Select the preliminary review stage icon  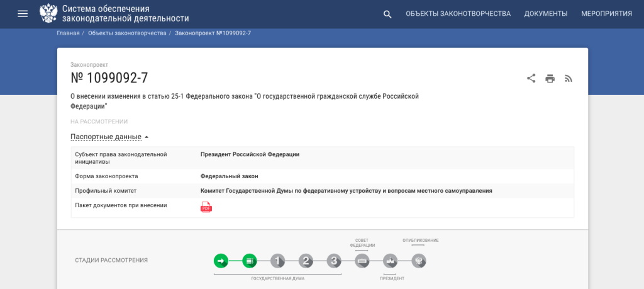tap(250, 261)
